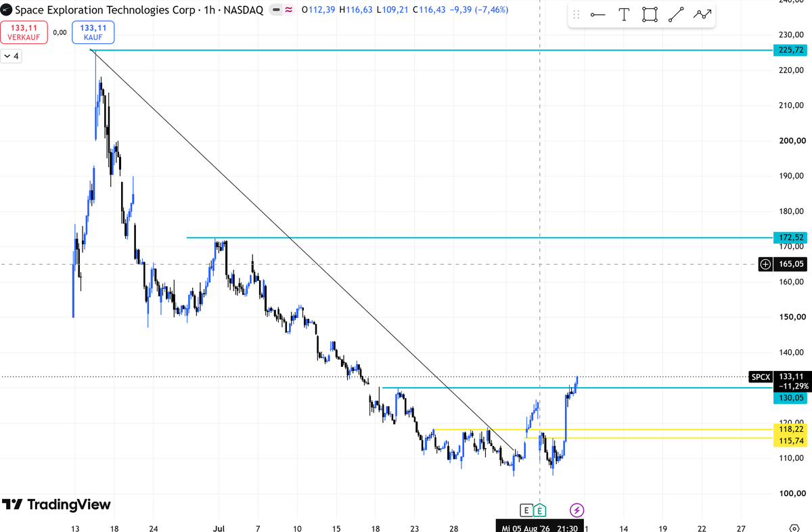
Task: Click the SpaceX symbol logo icon
Action: (x=5, y=10)
